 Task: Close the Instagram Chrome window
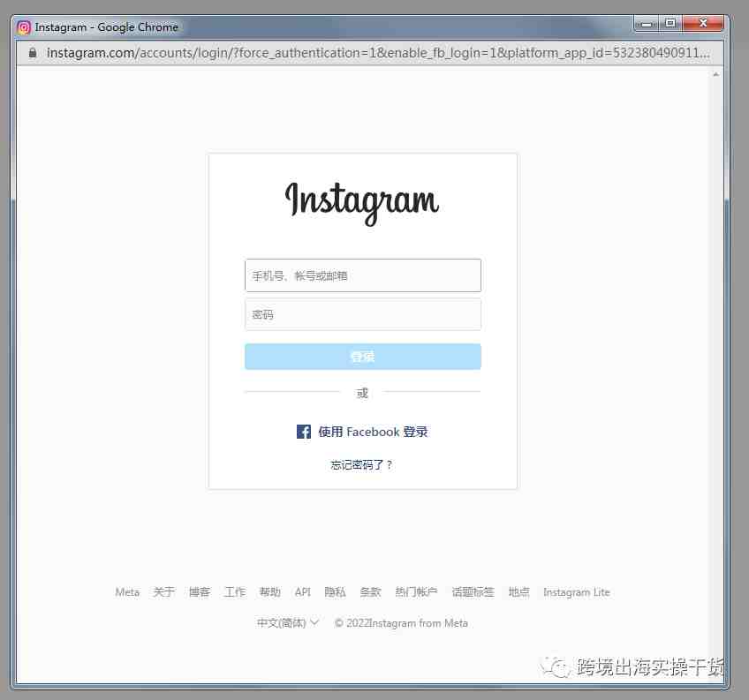pos(703,23)
